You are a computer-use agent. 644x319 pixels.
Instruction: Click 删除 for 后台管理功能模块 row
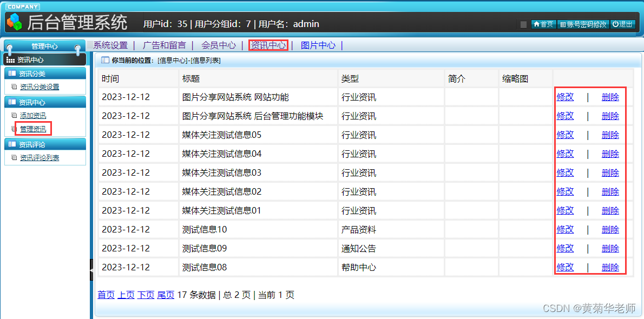(x=610, y=116)
